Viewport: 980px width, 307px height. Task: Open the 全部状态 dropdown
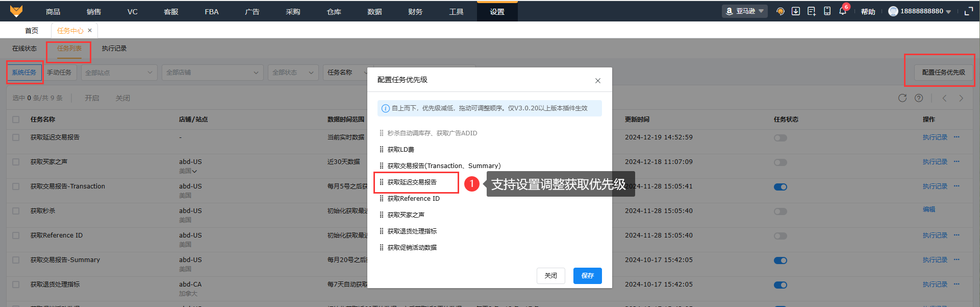(293, 73)
